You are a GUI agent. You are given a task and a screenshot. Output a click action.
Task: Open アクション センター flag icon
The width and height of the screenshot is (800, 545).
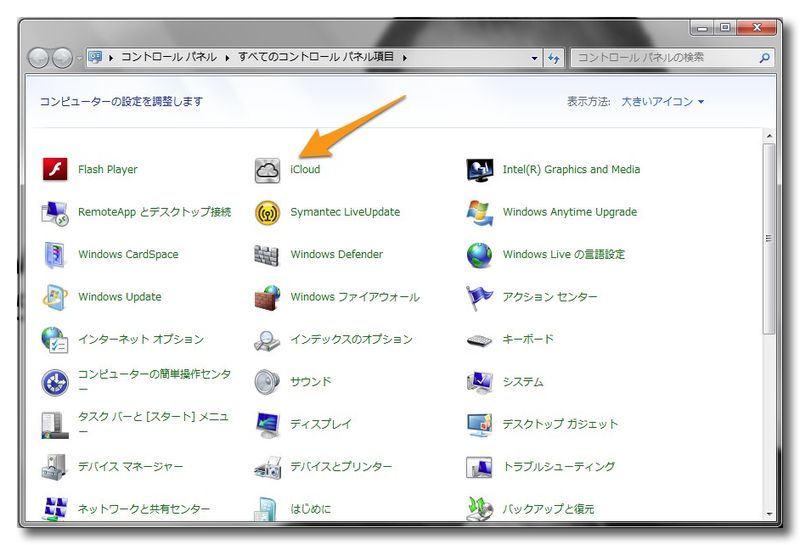480,298
